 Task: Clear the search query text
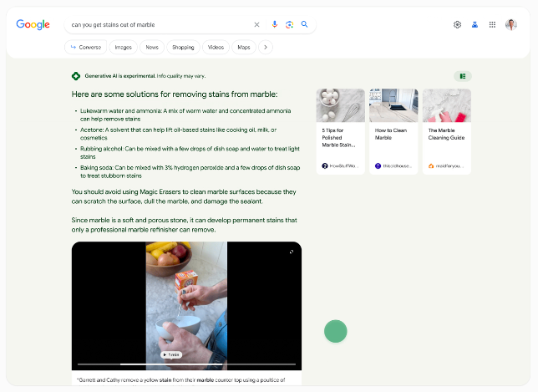point(256,25)
